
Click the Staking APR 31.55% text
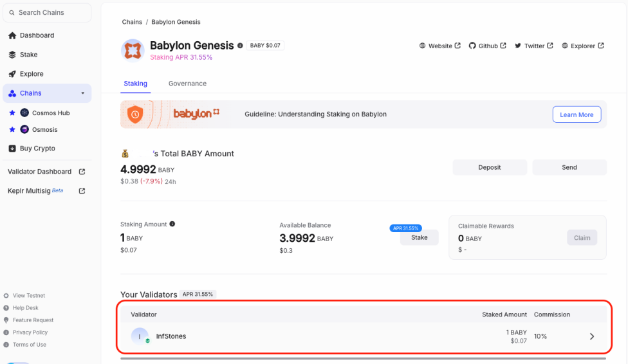(181, 57)
